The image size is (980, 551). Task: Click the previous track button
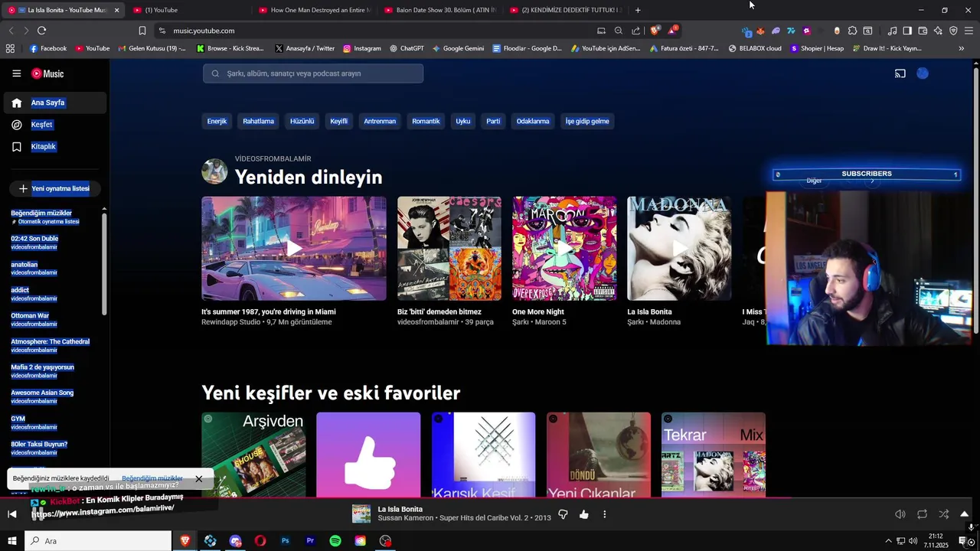point(12,514)
